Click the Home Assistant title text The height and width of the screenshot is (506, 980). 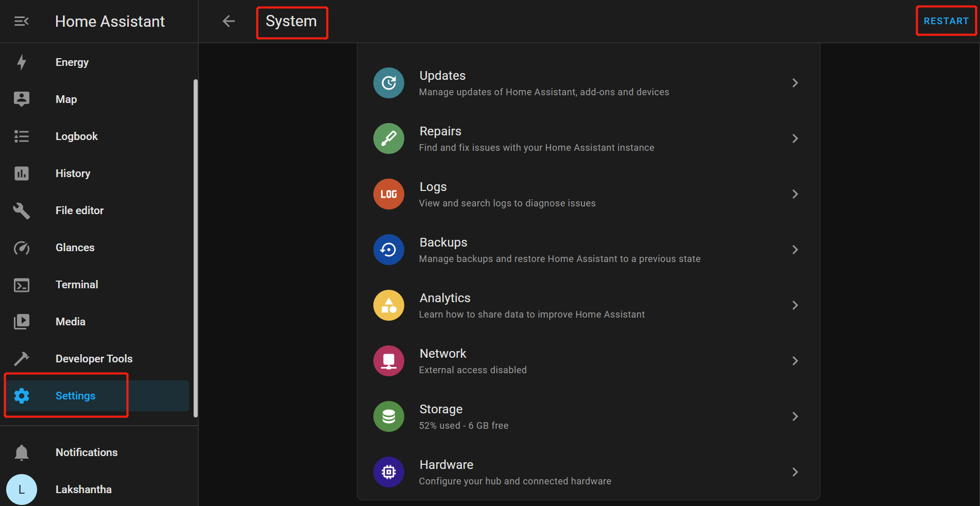pos(110,21)
